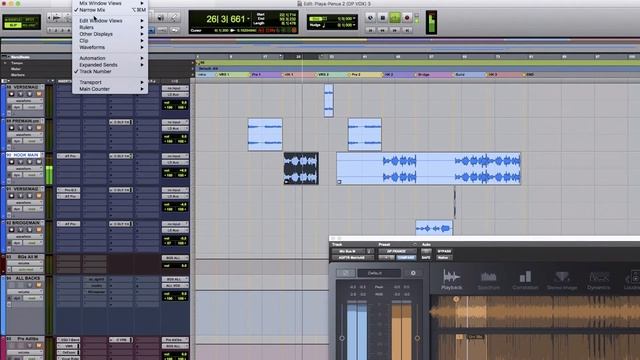Open HOOK MAIN input selector dropdown
This screenshot has width=640, height=360.
pyautogui.click(x=175, y=156)
